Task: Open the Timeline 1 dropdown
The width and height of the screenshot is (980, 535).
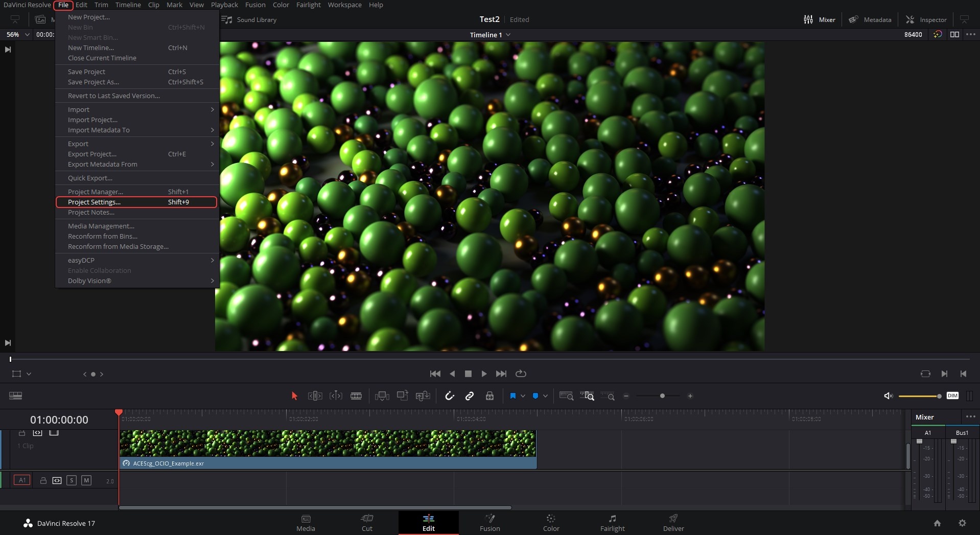Action: [489, 35]
